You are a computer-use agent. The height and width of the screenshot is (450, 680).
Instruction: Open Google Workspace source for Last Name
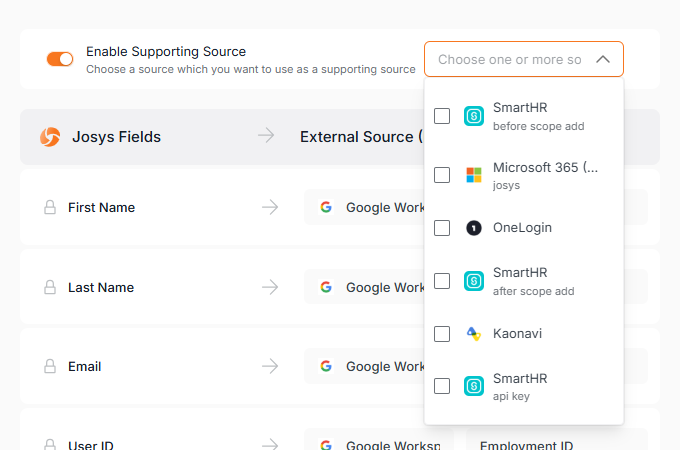364,287
